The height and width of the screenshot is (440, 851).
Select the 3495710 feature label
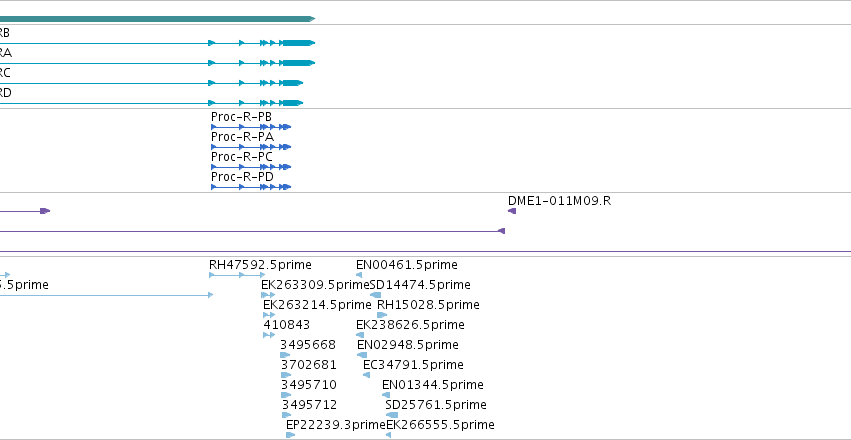[308, 385]
